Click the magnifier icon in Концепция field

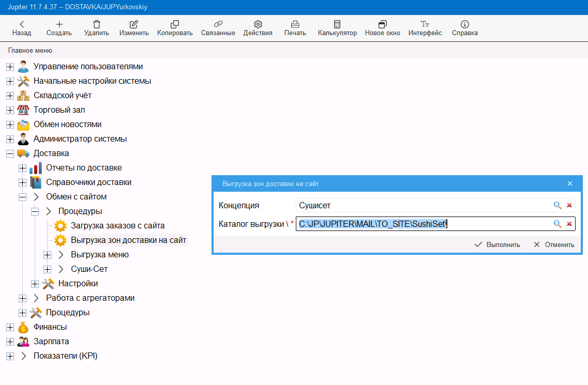coord(557,205)
